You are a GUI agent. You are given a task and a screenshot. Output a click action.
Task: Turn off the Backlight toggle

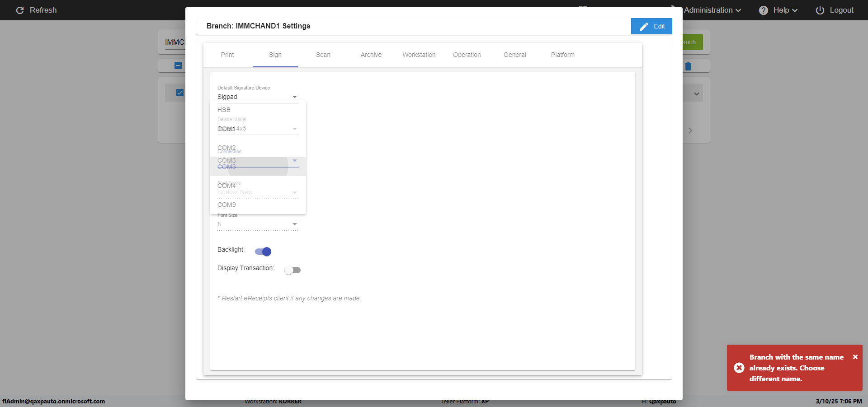point(263,252)
